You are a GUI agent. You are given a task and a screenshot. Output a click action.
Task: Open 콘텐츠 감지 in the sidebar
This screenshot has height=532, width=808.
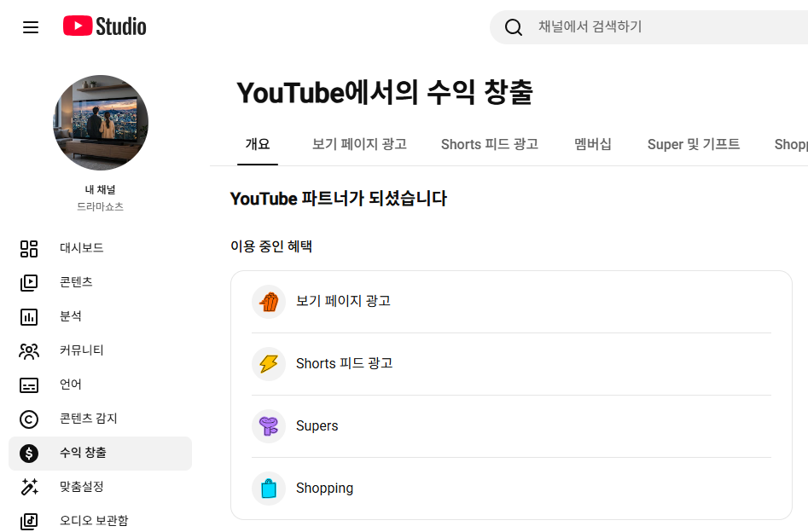[101, 419]
